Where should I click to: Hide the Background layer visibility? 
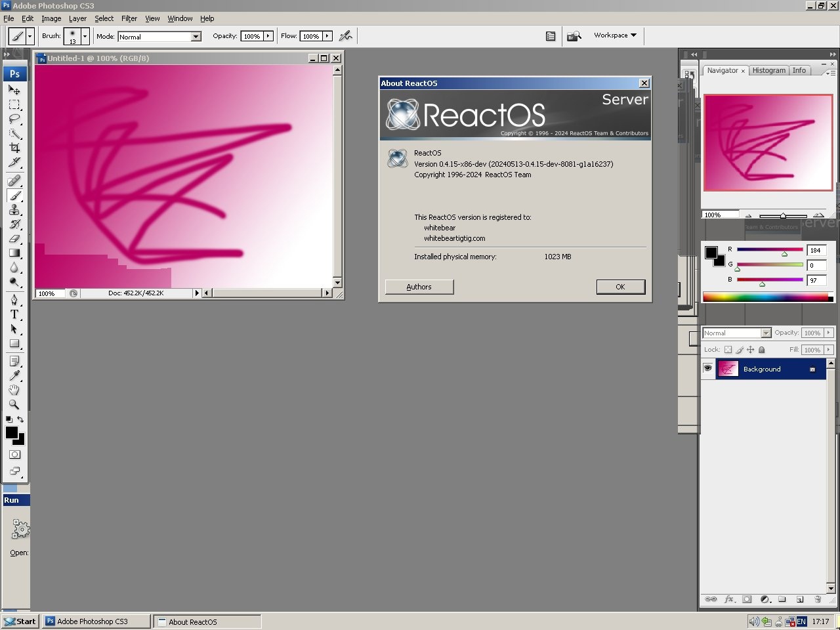click(707, 368)
